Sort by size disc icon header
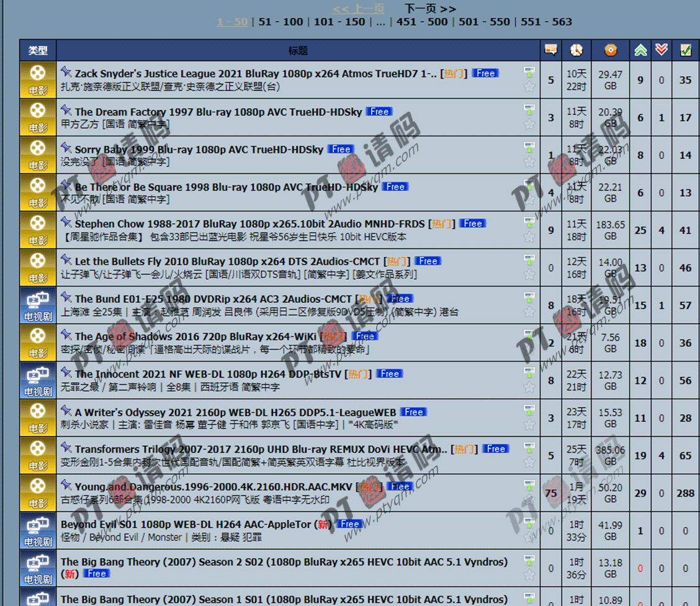The image size is (700, 606). point(610,50)
